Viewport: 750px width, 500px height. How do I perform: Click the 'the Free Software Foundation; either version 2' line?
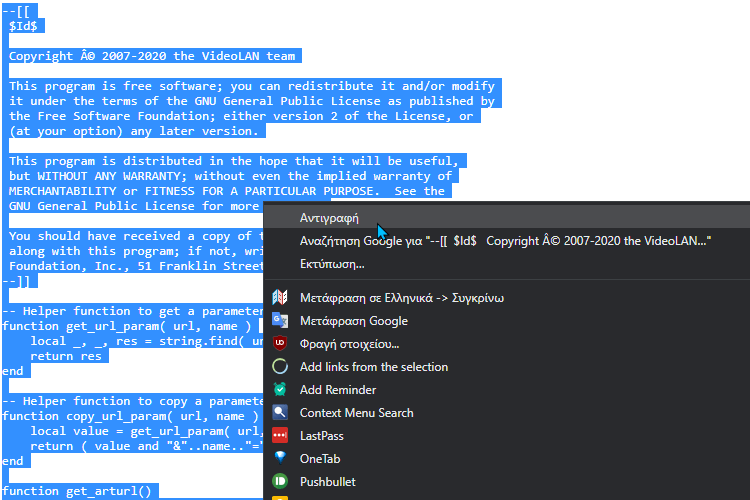[241, 116]
